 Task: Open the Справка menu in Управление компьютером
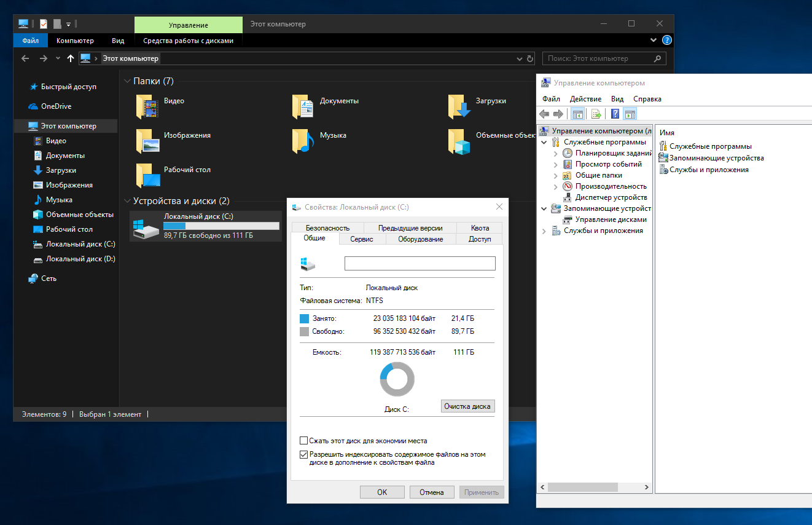pyautogui.click(x=647, y=99)
